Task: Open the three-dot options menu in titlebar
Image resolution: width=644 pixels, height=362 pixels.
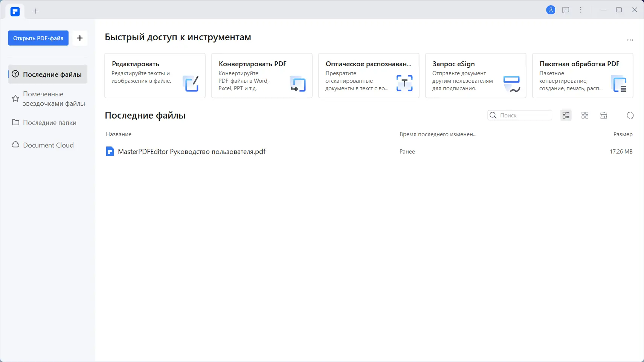Action: [x=581, y=10]
